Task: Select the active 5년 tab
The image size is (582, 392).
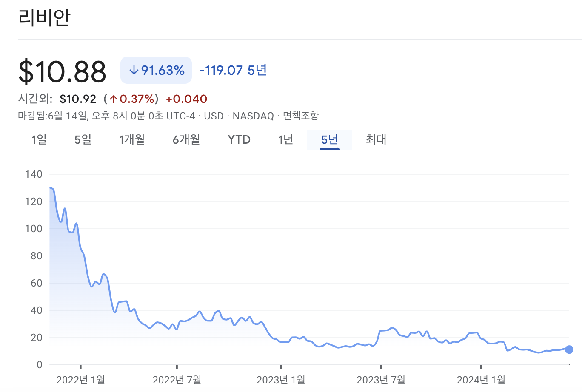Action: coord(329,139)
